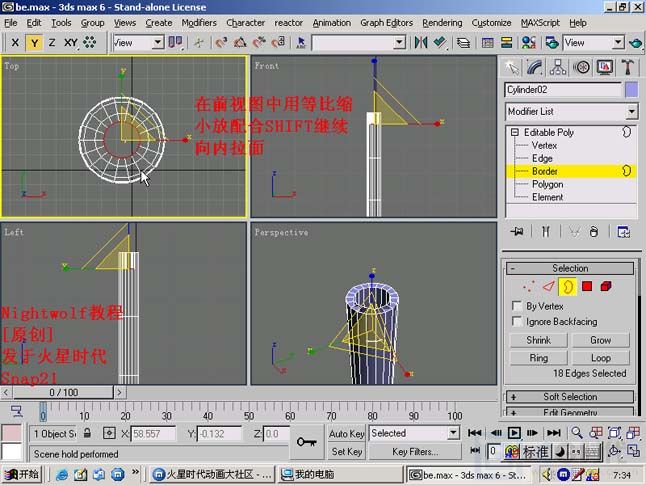Open the Graph Editors menu
The image size is (646, 485).
(x=386, y=23)
